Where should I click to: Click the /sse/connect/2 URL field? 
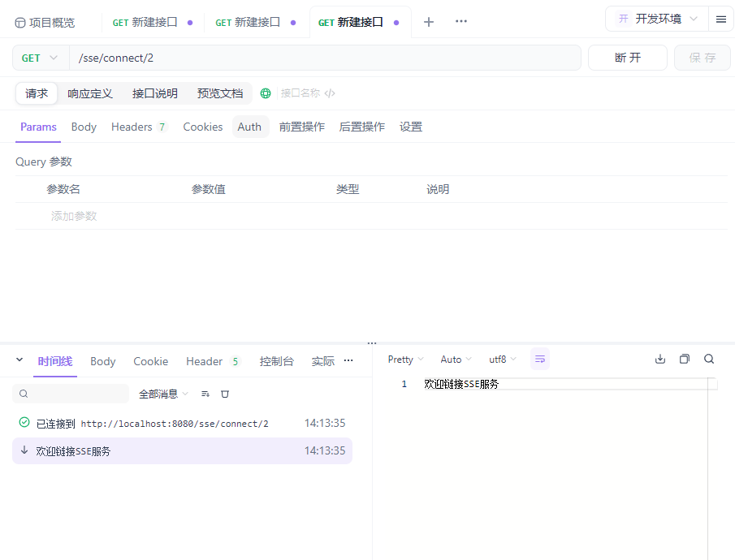[x=325, y=58]
